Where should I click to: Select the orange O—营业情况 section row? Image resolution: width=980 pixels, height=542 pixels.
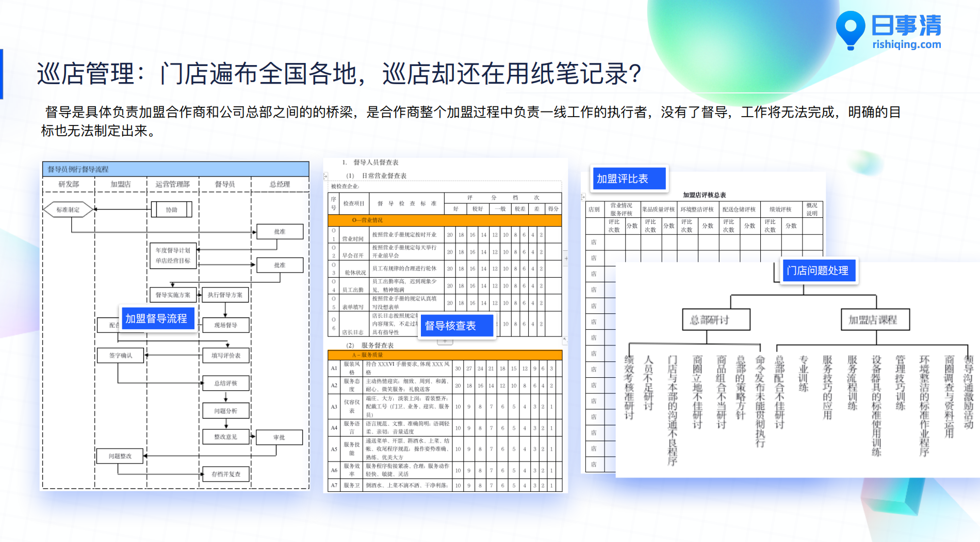click(445, 220)
